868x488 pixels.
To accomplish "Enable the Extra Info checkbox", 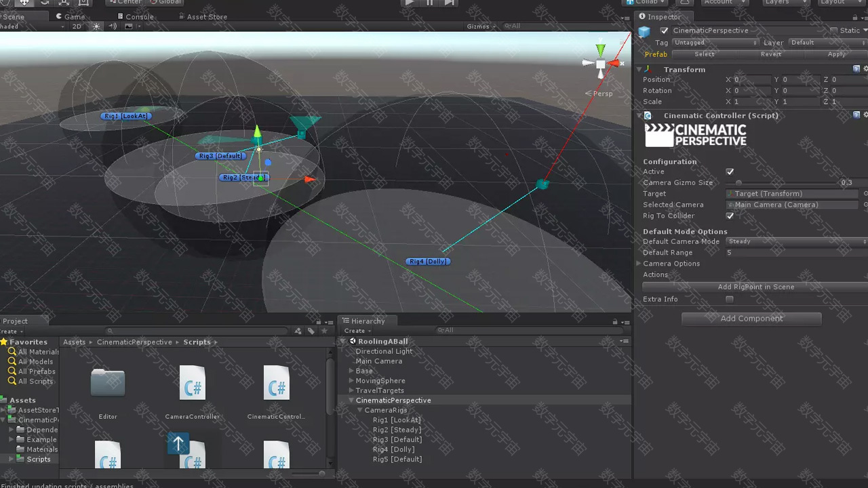I will tap(730, 300).
